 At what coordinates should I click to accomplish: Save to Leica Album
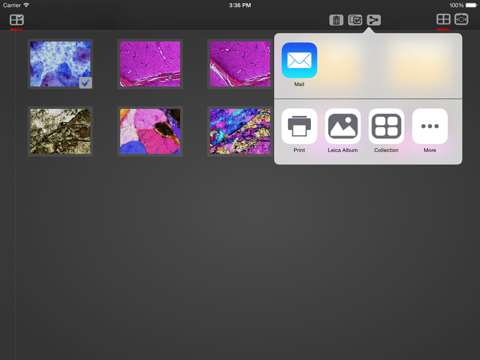(x=343, y=126)
